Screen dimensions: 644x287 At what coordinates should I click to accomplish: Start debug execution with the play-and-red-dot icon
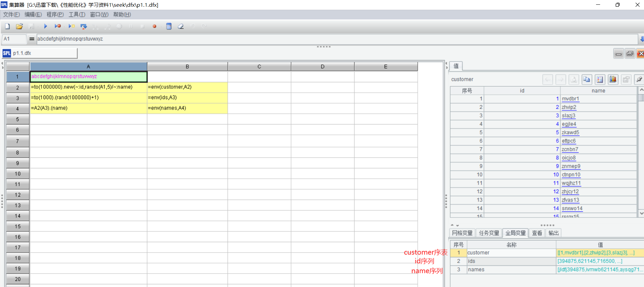pyautogui.click(x=58, y=26)
